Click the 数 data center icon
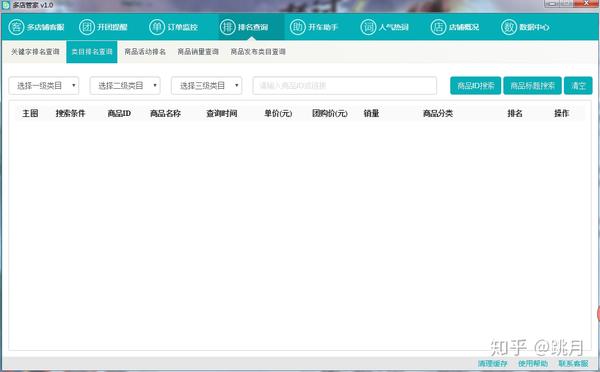This screenshot has width=600, height=372. pyautogui.click(x=509, y=27)
